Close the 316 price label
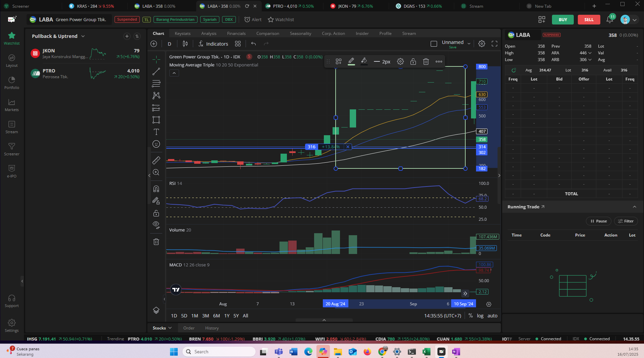This screenshot has height=358, width=644. coord(348,147)
